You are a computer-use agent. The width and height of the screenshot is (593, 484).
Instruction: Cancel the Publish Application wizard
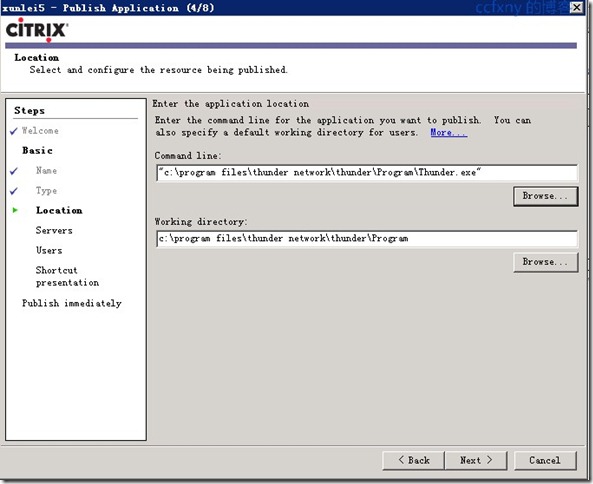545,460
